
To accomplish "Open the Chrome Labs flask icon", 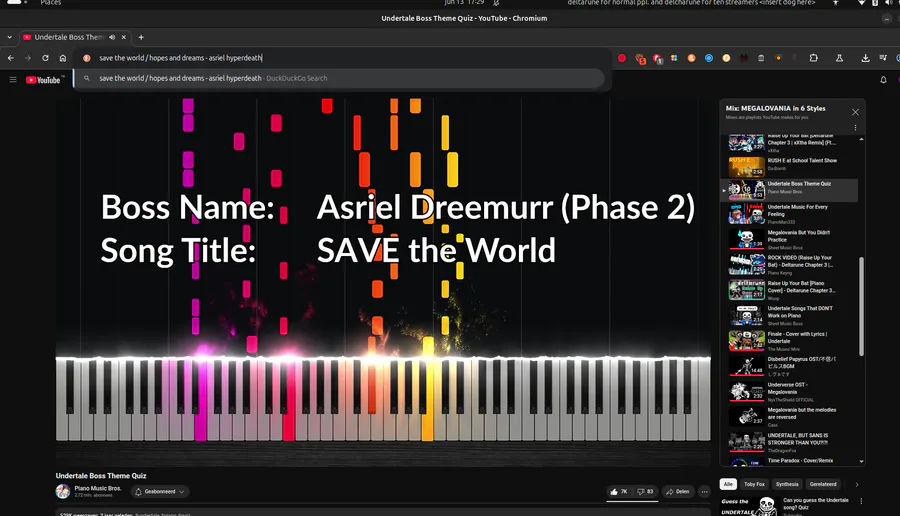I will (839, 58).
